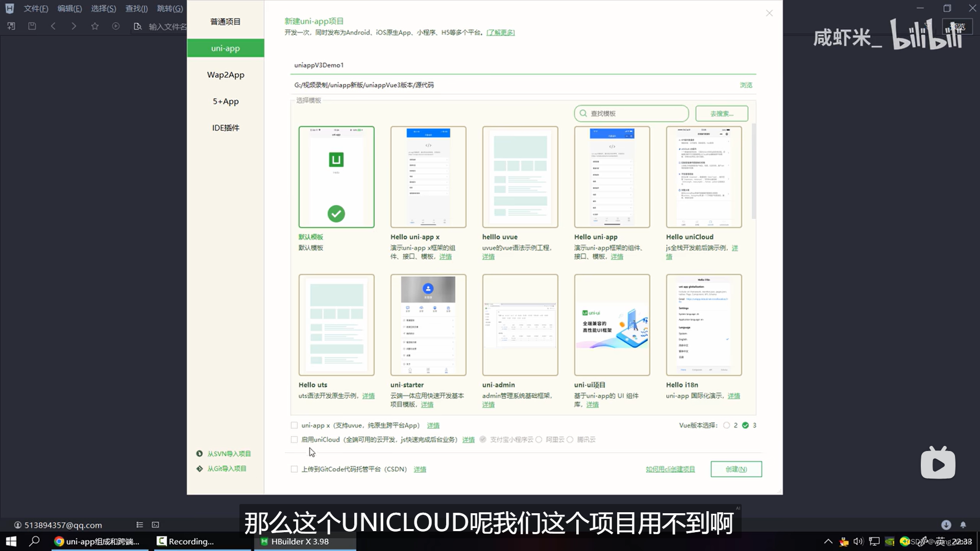Click the user account icon in status bar
Screen dimensions: 980x551
tap(18, 525)
